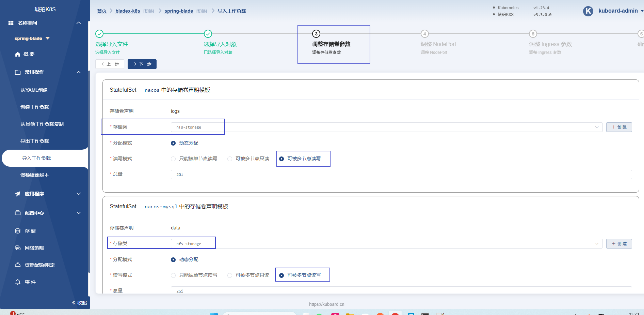
Task: Click the 存储 database icon
Action: (18, 231)
